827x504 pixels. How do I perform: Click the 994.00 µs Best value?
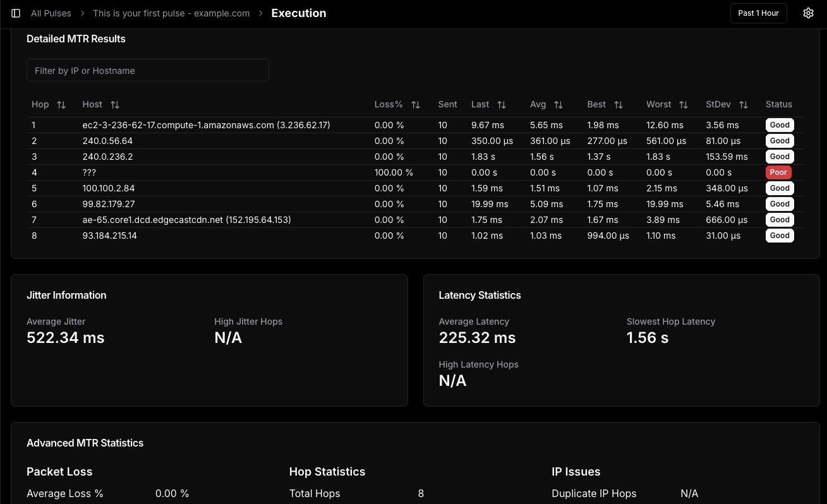[x=608, y=236]
